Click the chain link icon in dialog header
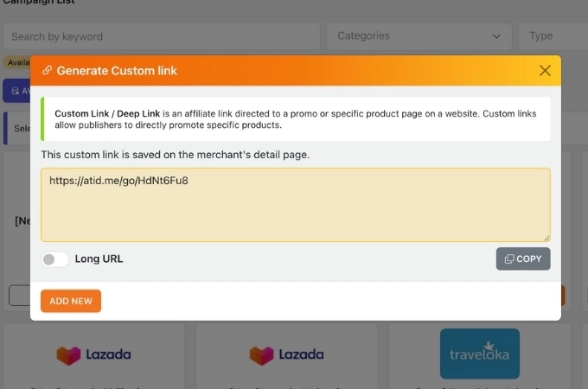588x389 pixels. pyautogui.click(x=47, y=71)
